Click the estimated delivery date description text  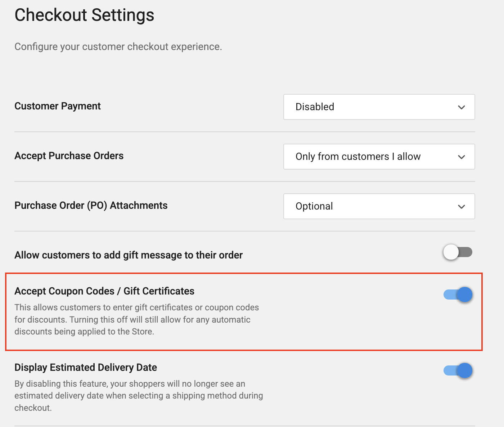click(138, 396)
